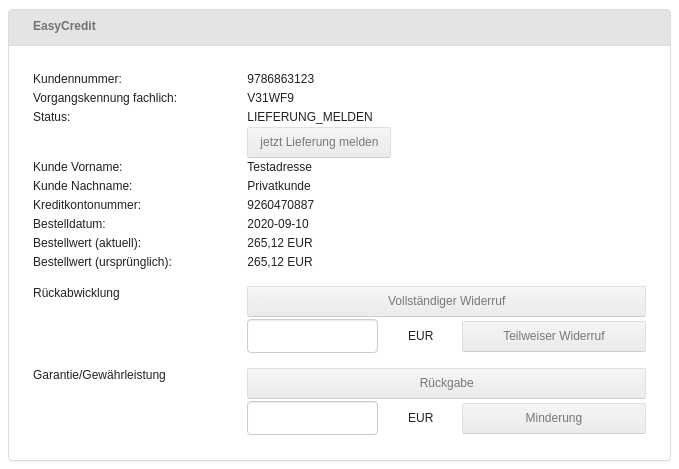Screen dimensions: 679x469
Task: Focus the partial revocation amount field
Action: 312,336
